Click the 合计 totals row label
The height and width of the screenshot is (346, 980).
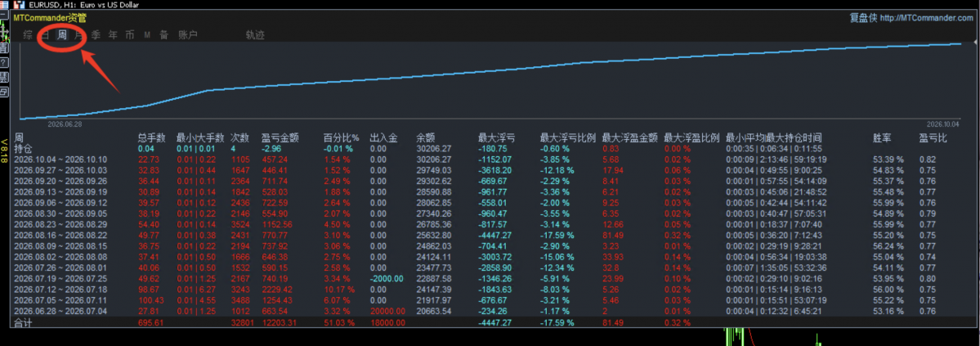(23, 323)
